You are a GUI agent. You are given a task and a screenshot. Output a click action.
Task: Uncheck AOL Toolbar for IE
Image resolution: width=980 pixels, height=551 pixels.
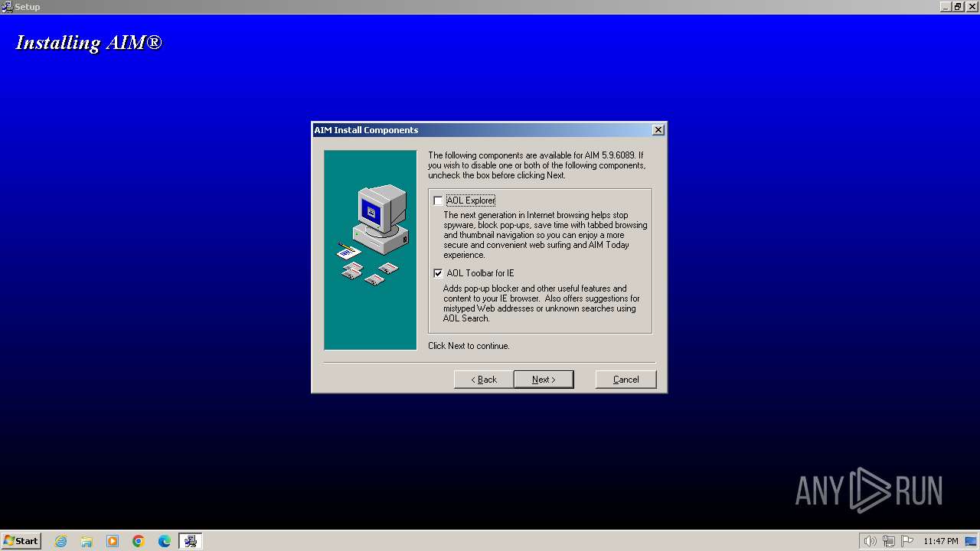coord(438,273)
